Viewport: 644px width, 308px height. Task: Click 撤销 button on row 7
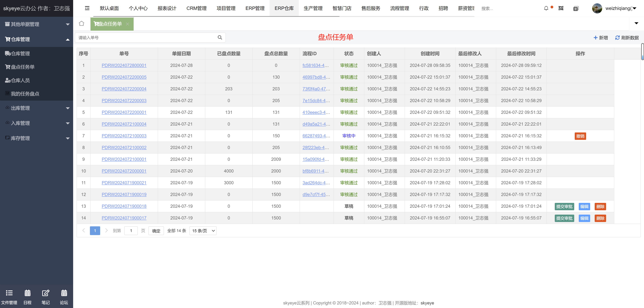point(580,136)
